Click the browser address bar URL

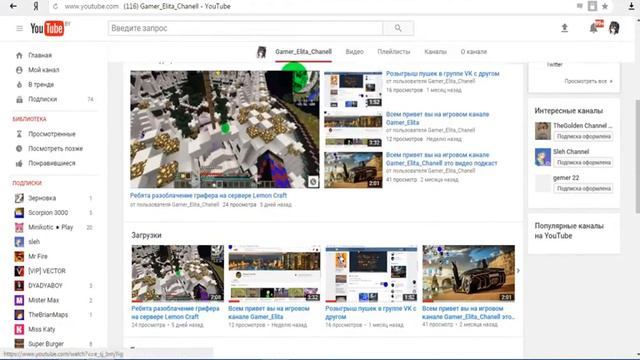point(91,7)
